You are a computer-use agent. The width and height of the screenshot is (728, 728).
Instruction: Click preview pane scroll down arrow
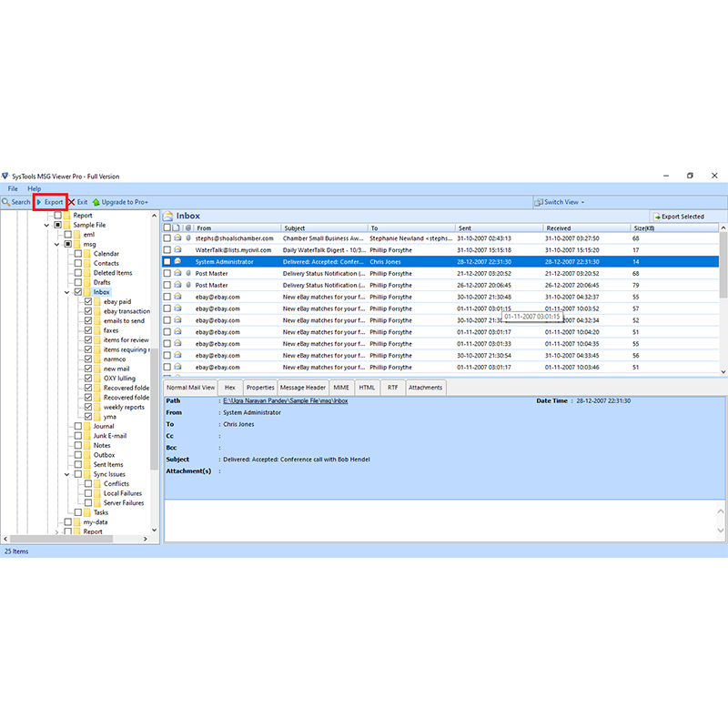[721, 531]
